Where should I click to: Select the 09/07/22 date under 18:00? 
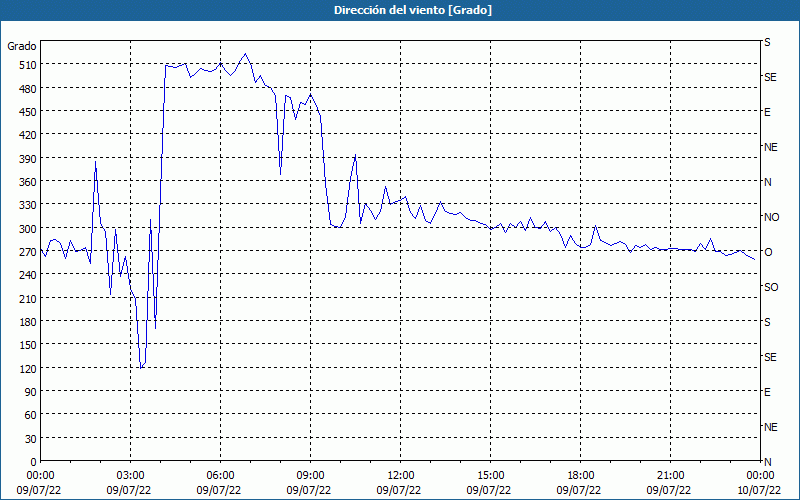(x=579, y=490)
